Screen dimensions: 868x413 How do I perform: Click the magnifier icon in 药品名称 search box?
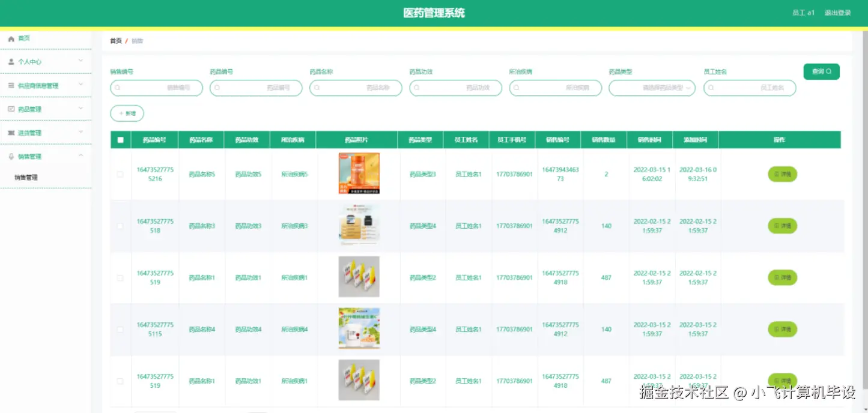317,88
